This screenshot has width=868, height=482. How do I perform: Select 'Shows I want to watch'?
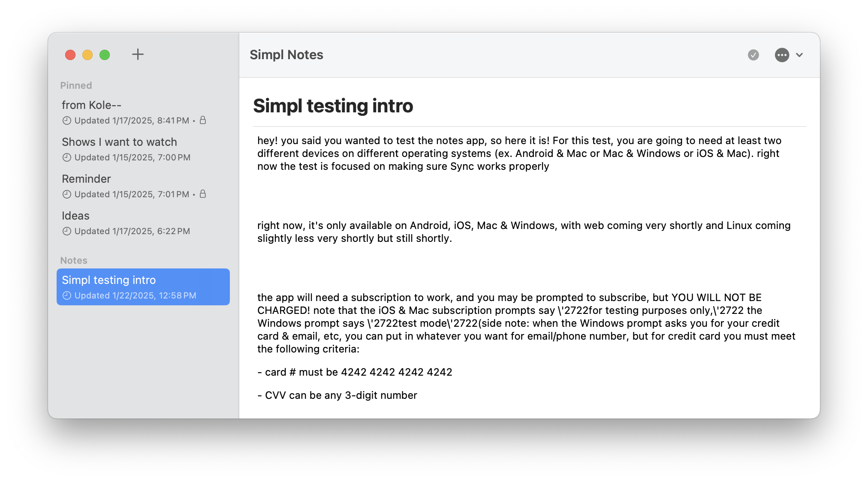(x=120, y=142)
